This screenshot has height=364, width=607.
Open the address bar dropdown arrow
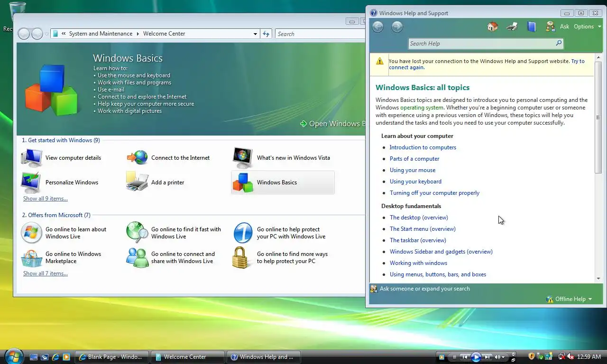(x=255, y=34)
